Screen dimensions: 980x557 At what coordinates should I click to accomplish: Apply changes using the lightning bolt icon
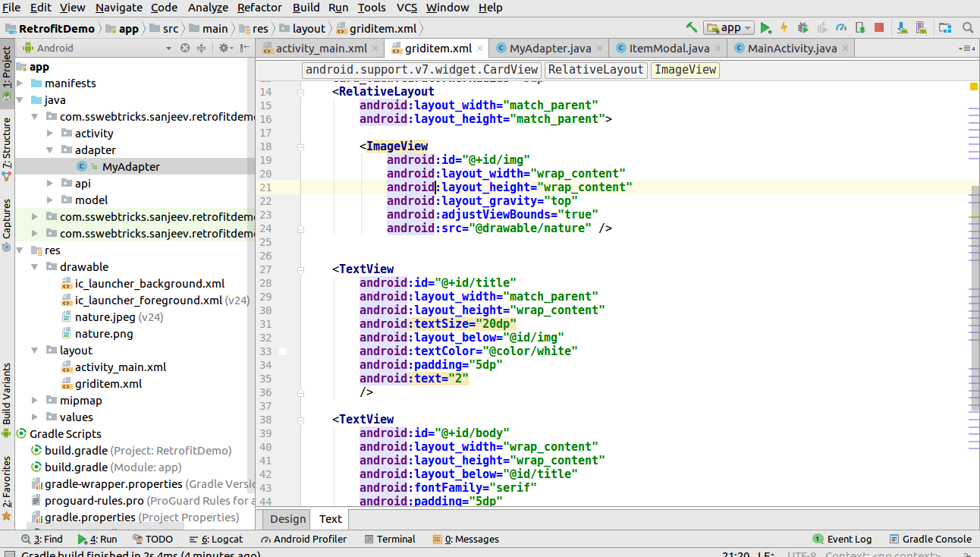click(x=784, y=27)
